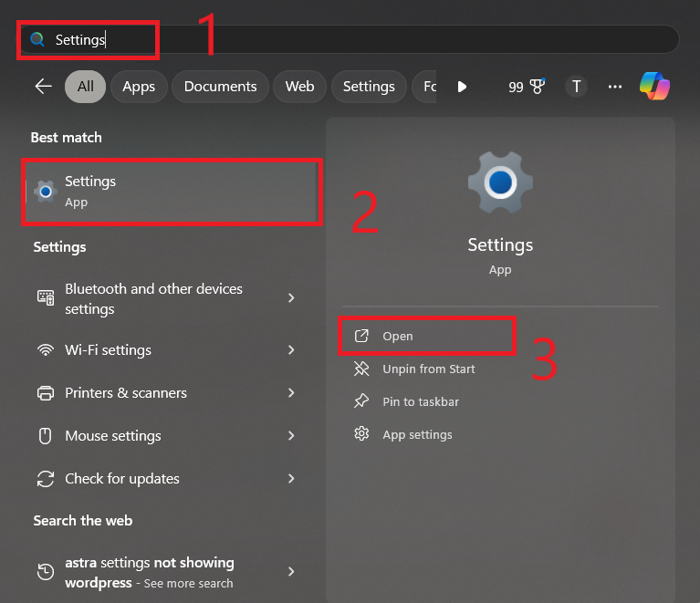
Task: Click the back arrow icon
Action: 43,86
